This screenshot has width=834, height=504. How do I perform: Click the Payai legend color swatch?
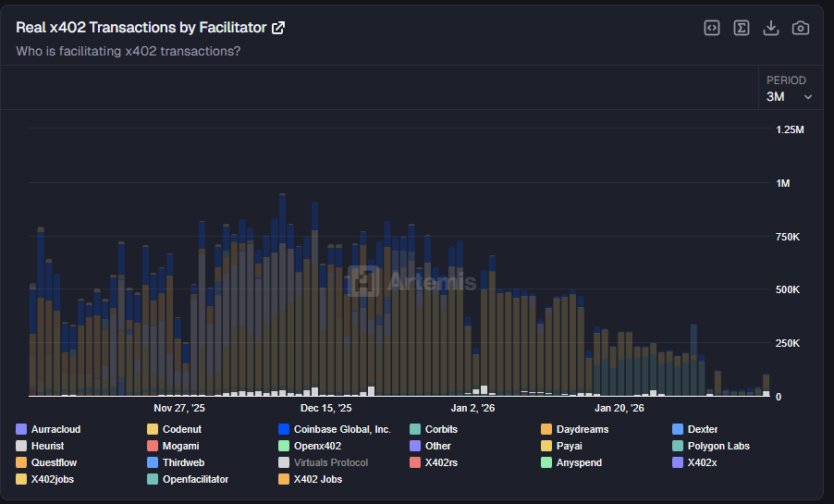(x=546, y=446)
